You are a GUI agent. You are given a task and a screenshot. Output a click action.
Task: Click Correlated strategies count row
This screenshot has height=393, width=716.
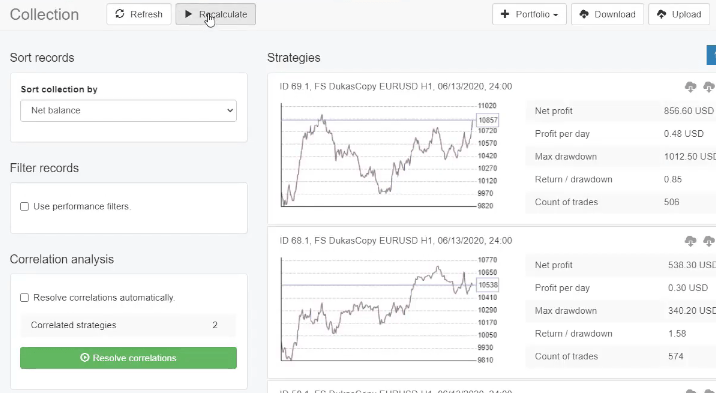coord(128,325)
